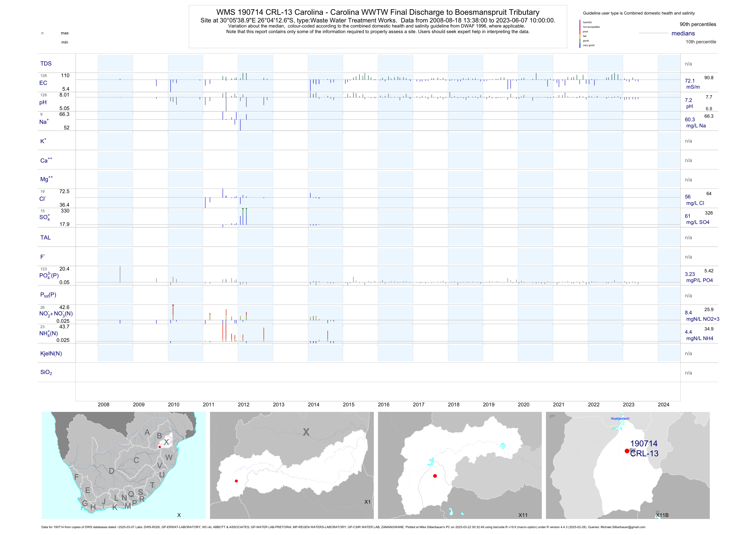Click the TDS row label

46,64
